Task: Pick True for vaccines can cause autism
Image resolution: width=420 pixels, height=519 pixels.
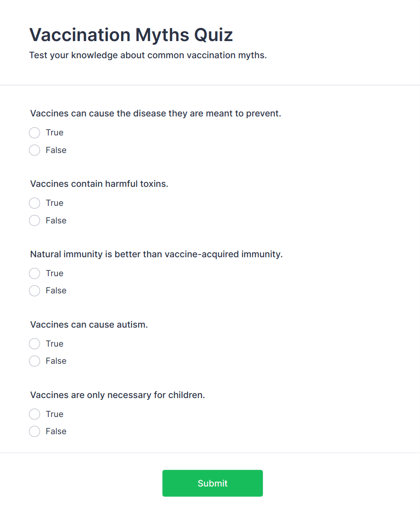Action: [34, 344]
